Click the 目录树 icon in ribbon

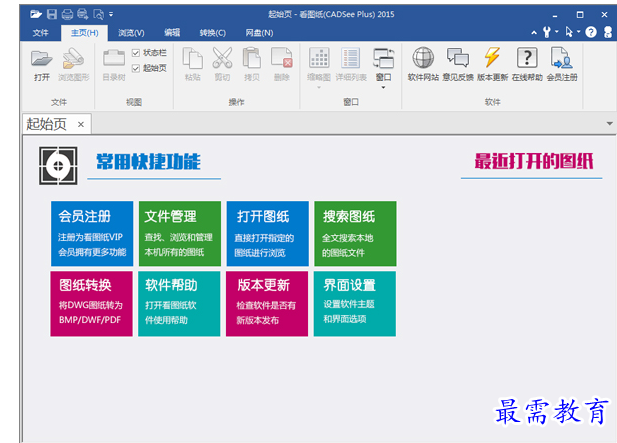(114, 58)
